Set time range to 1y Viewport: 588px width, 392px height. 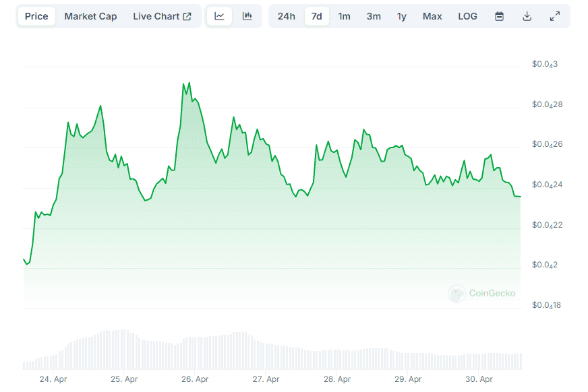pos(402,16)
